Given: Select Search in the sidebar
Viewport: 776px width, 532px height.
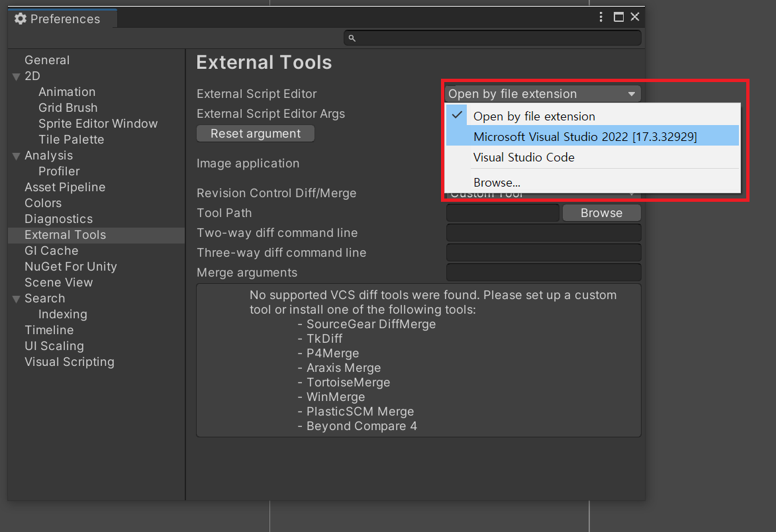Looking at the screenshot, I should pyautogui.click(x=44, y=298).
